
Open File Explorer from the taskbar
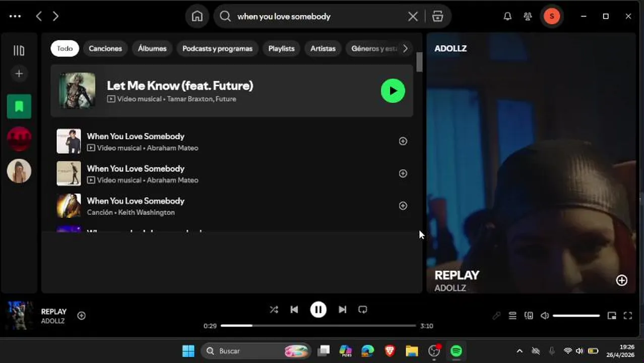[x=412, y=351]
